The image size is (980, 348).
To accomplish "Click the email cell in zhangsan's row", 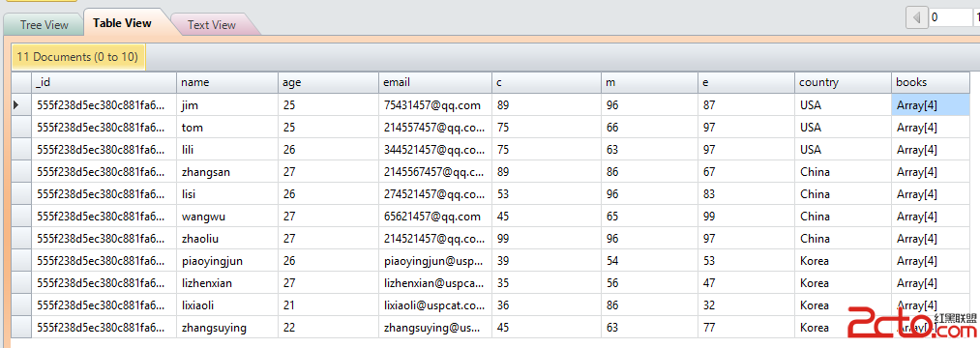I will 435,172.
